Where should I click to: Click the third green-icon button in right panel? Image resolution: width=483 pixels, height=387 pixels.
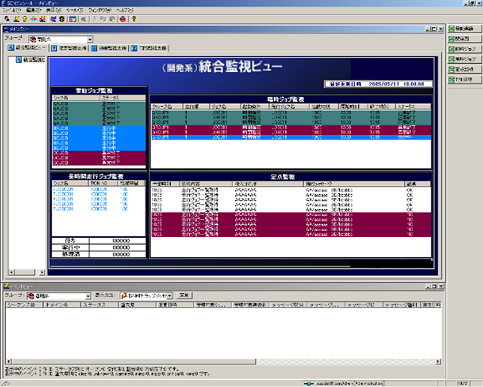[x=464, y=49]
